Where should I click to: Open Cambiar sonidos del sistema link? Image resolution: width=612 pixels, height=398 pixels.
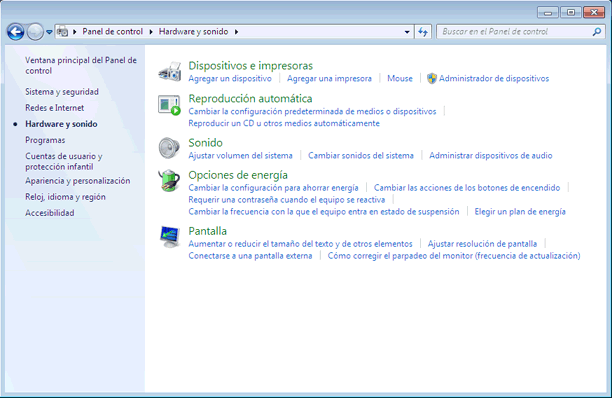point(361,156)
